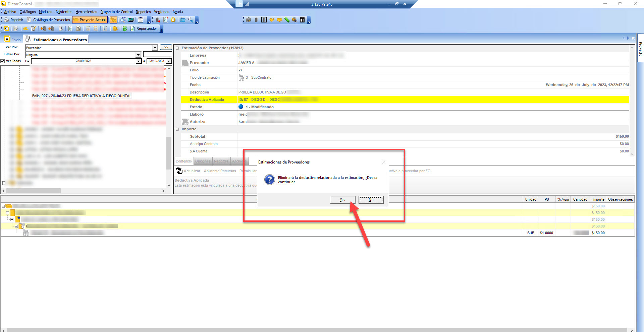The width and height of the screenshot is (644, 332).
Task: Switch to the Inicio tab
Action: click(12, 40)
